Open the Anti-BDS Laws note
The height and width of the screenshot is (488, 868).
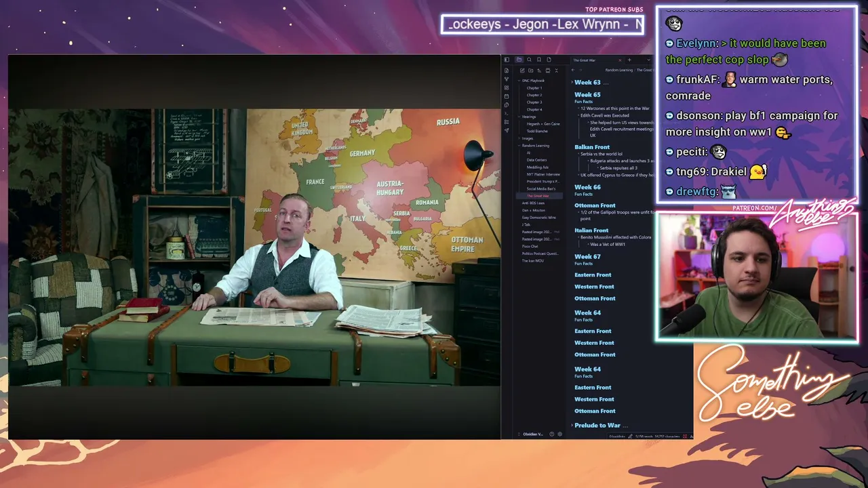(x=533, y=203)
